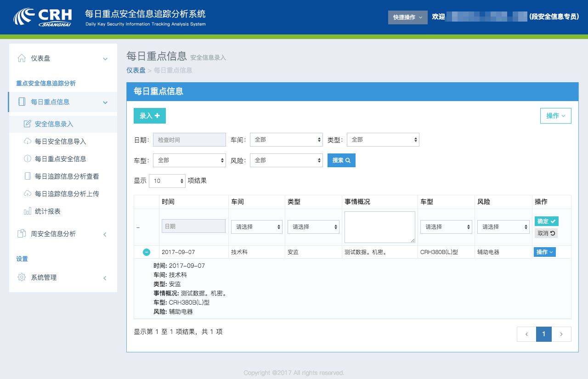588x379 pixels.
Task: Click the 系统管理 gear icon
Action: [22, 277]
